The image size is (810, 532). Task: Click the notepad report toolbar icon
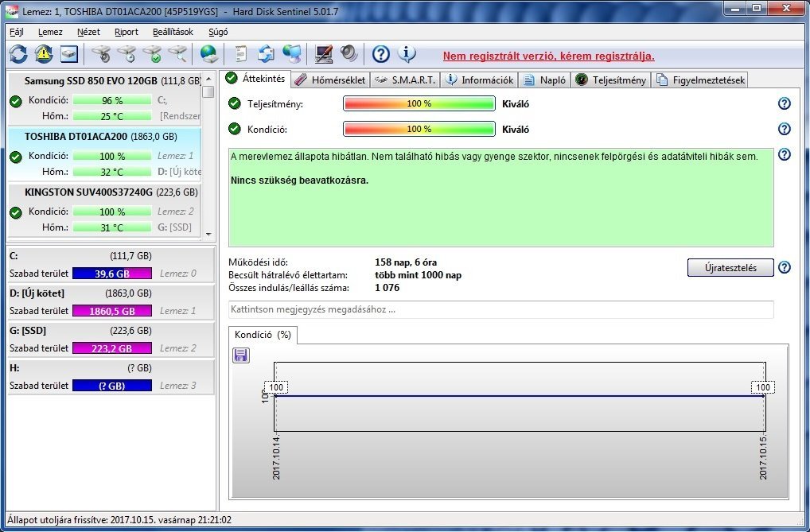241,54
